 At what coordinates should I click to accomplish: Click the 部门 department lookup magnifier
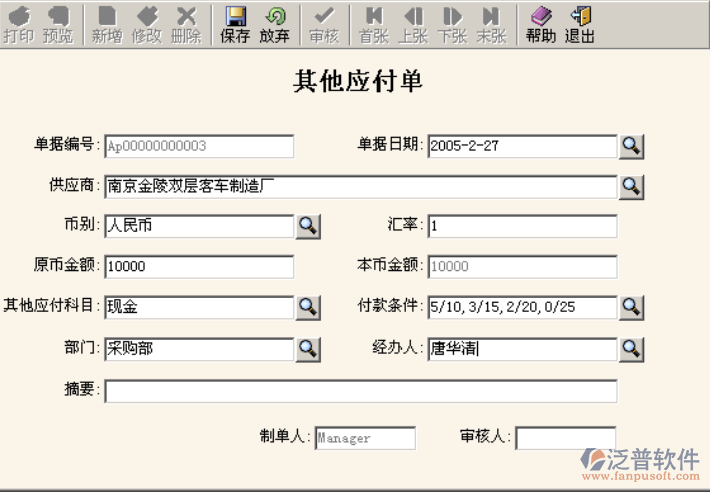point(308,348)
